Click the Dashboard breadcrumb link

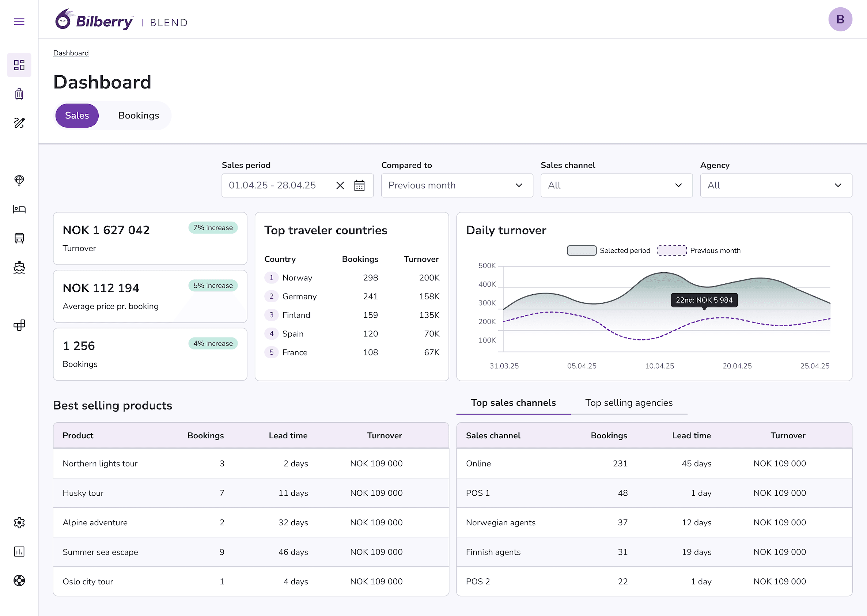[71, 53]
